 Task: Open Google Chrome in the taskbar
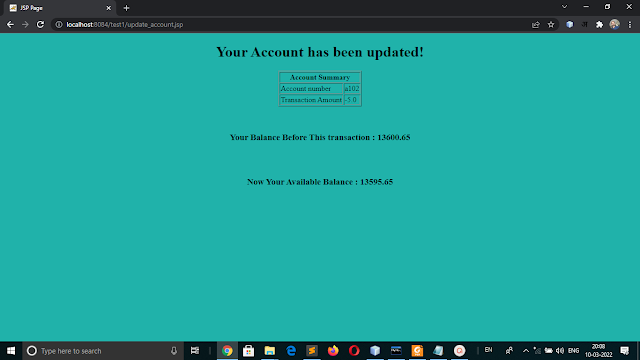coord(227,351)
